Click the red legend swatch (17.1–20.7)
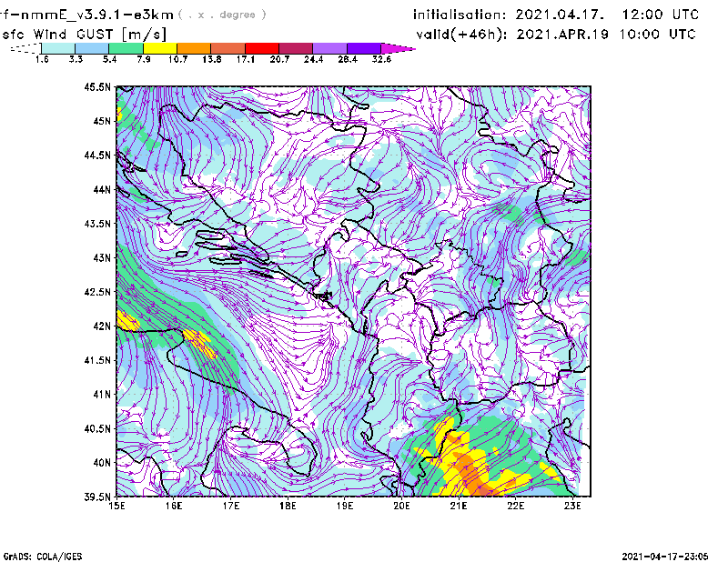 click(x=262, y=48)
